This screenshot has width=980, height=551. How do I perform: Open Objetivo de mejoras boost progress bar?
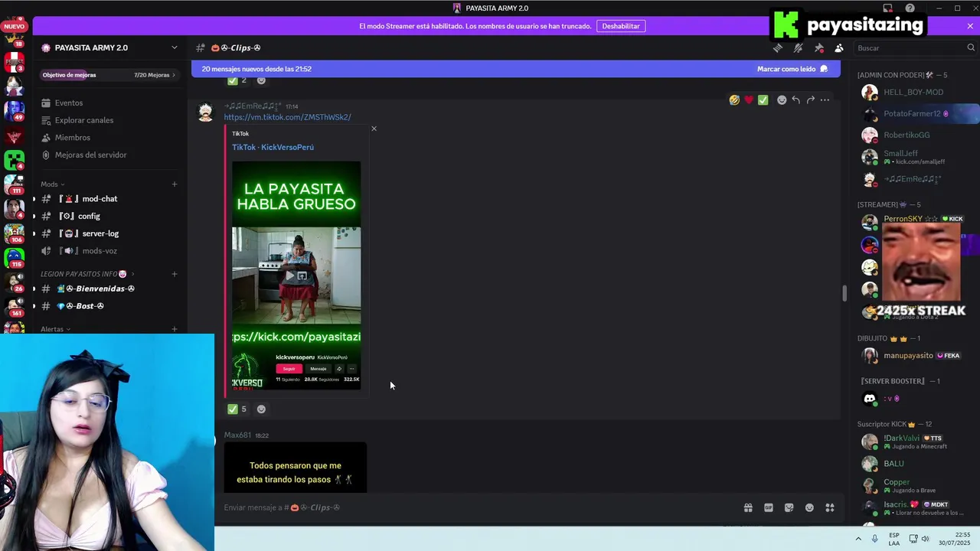point(109,75)
